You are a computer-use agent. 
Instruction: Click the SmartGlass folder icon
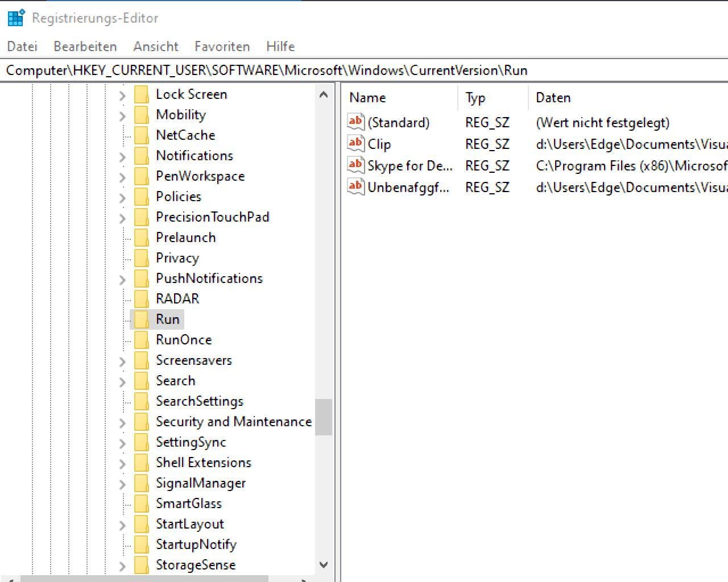click(142, 504)
